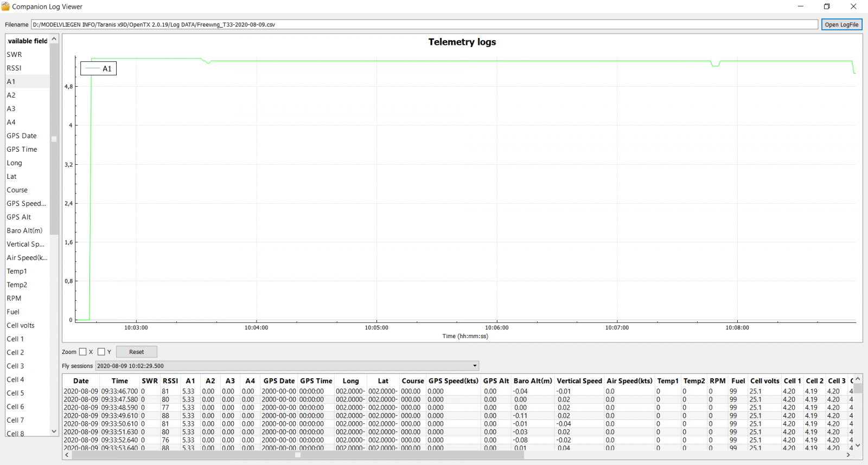
Task: Select GPS Alt field in the list
Action: click(28, 217)
